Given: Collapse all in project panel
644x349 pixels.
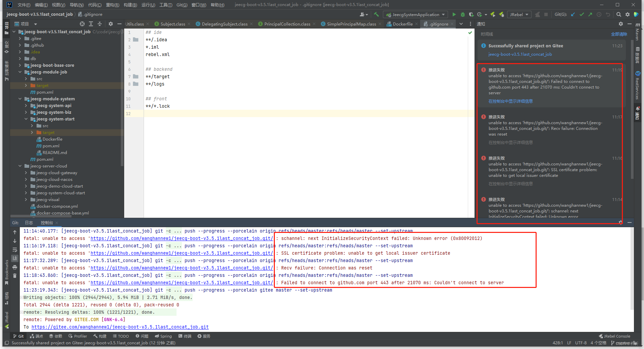Looking at the screenshot, I should tap(100, 24).
